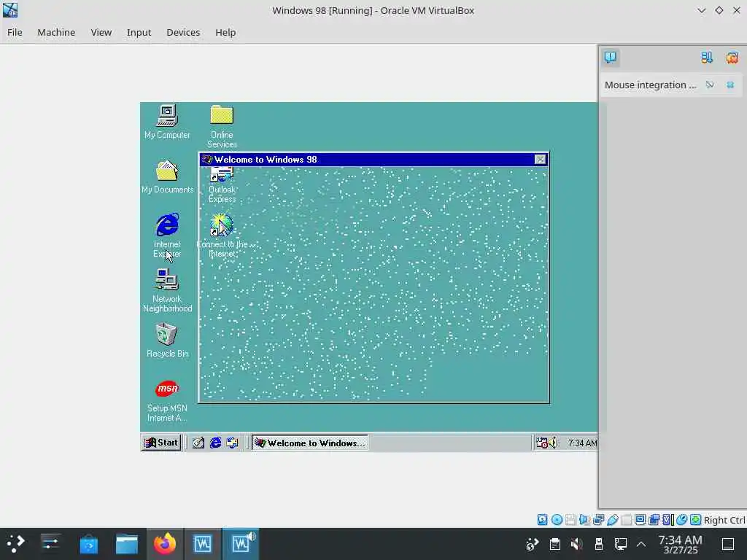The image size is (747, 560).
Task: Click the audio status indicator
Action: [x=584, y=519]
